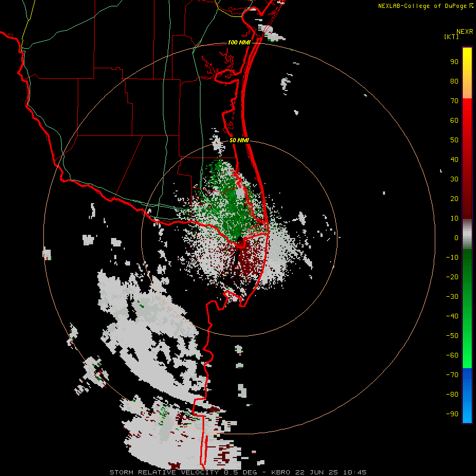
Task: Click the 20 value on the velocity scale
Action: (x=454, y=198)
